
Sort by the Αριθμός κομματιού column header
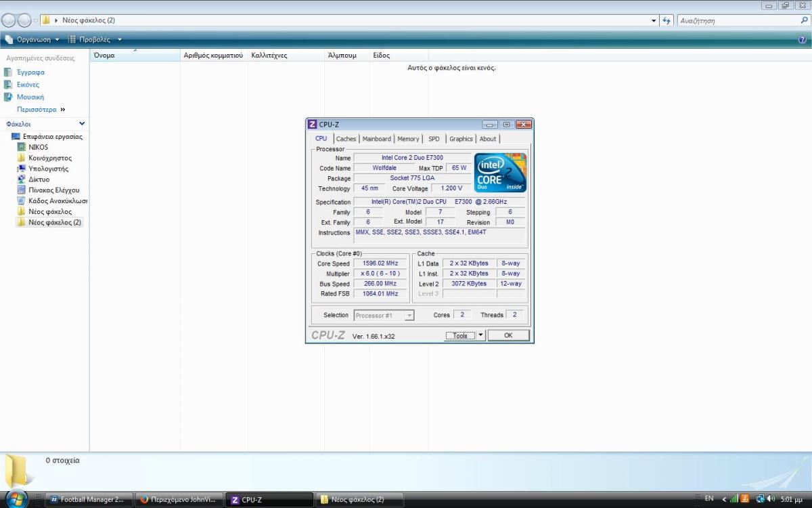pos(214,55)
